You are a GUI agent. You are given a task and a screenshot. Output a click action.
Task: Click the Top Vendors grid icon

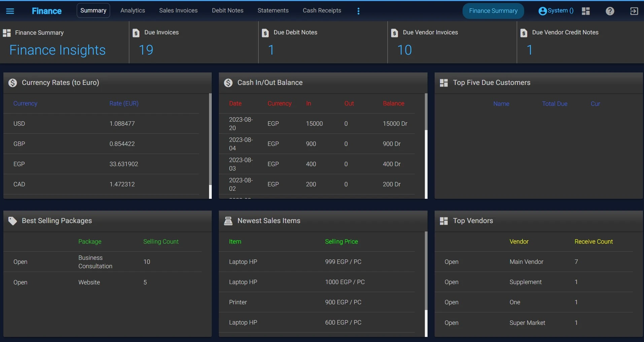tap(444, 221)
